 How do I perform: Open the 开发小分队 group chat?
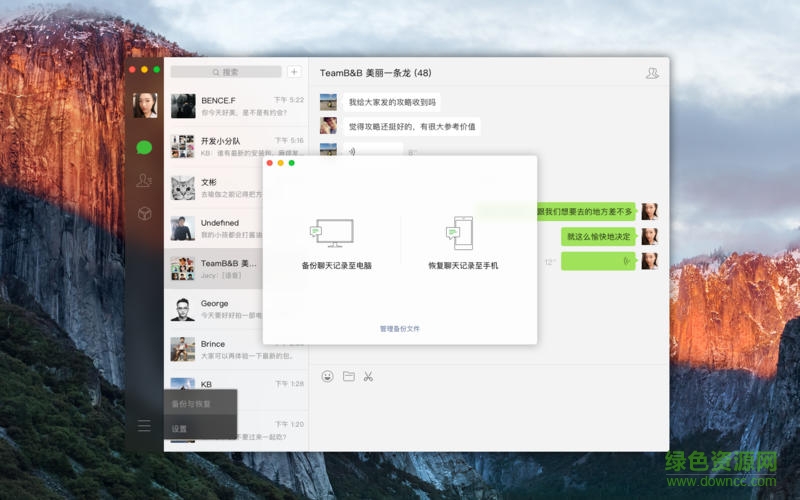(x=236, y=146)
